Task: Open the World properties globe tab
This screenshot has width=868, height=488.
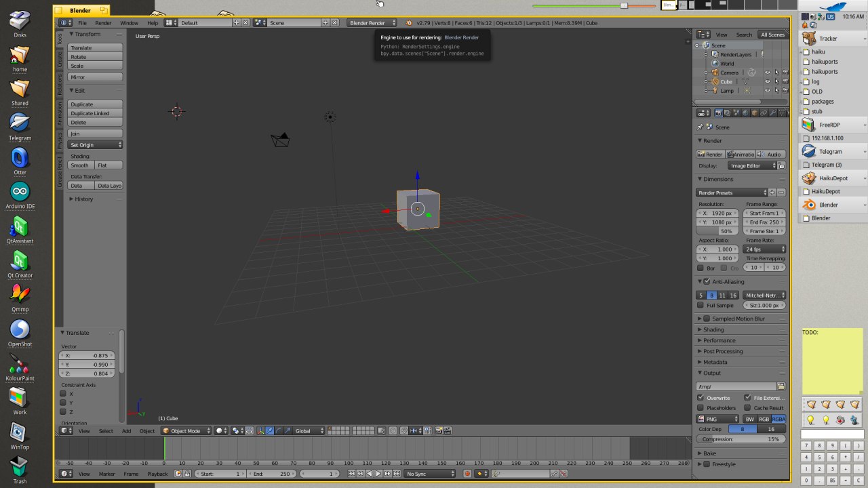Action: tap(745, 113)
